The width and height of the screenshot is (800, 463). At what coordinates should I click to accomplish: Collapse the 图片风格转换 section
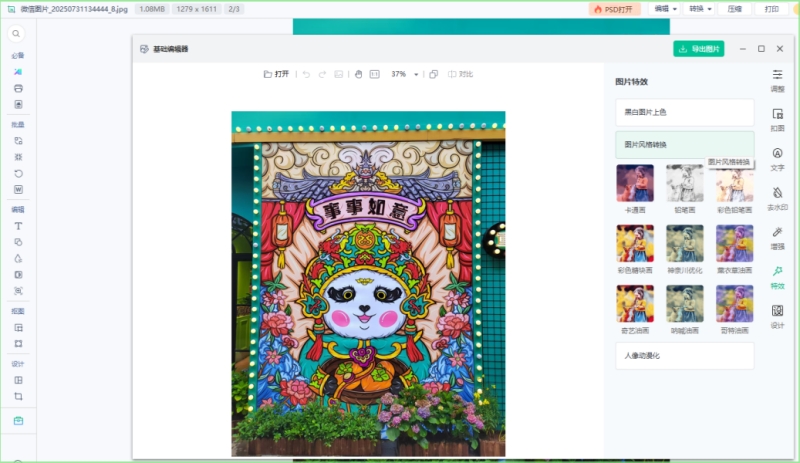[x=685, y=144]
